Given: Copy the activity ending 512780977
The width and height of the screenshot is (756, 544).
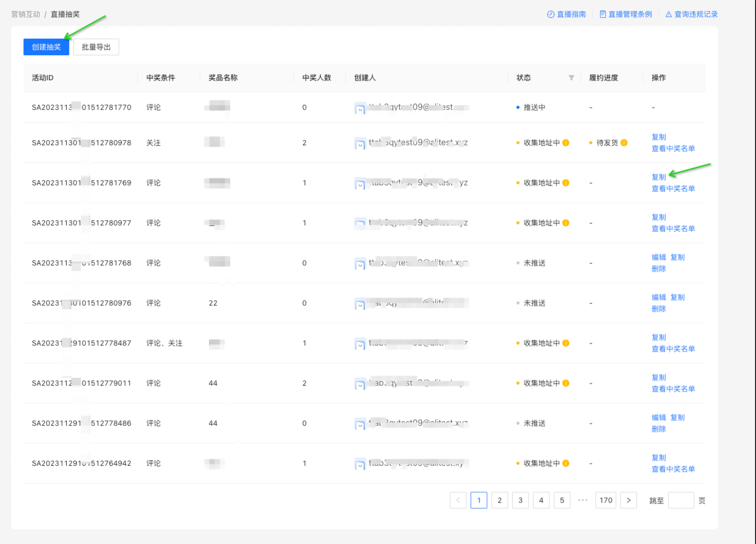Looking at the screenshot, I should click(x=659, y=217).
